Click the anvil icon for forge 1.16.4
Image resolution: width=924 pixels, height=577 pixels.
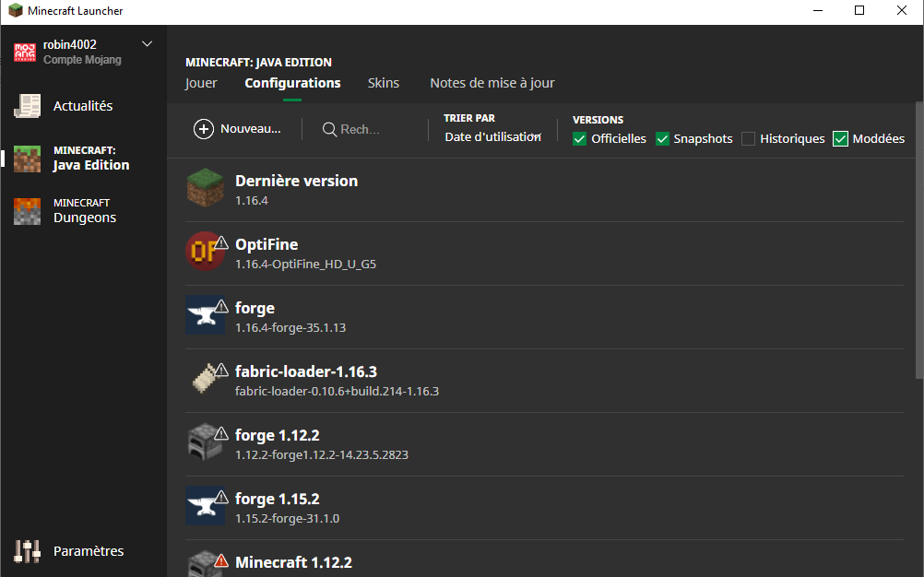(205, 315)
